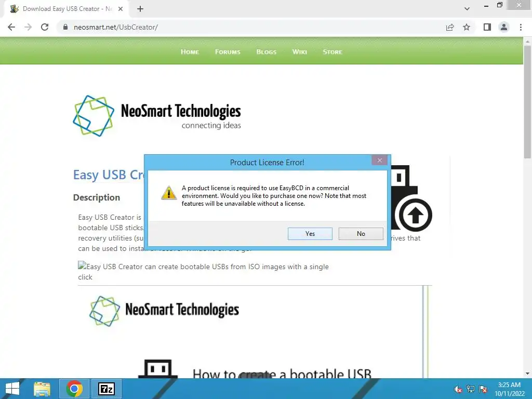Image resolution: width=532 pixels, height=399 pixels.
Task: Go forward in browser history
Action: [28, 27]
